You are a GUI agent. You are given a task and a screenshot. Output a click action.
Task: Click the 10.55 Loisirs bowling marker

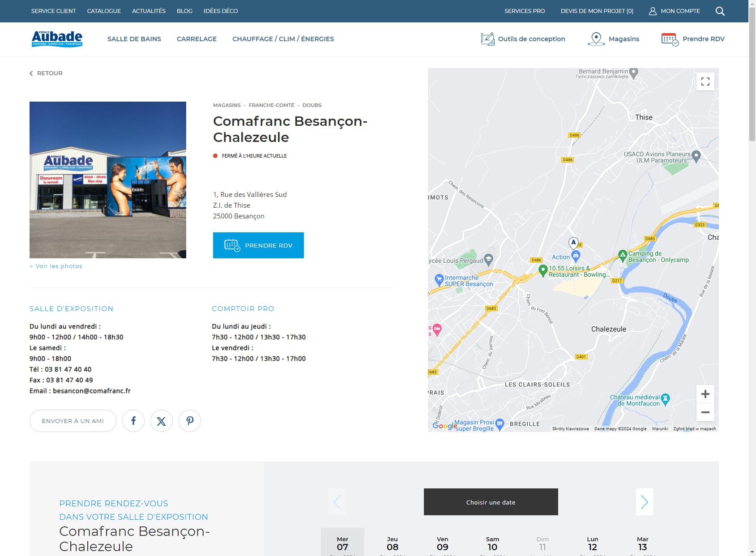(543, 270)
